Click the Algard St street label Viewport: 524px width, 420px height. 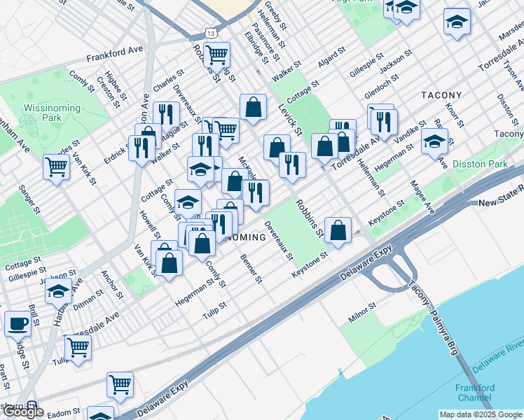pyautogui.click(x=331, y=57)
